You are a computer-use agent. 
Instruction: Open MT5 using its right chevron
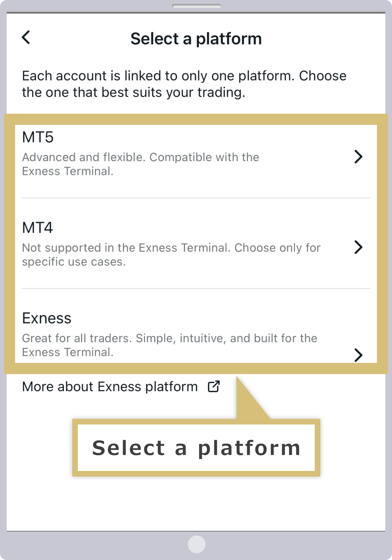pos(358,157)
